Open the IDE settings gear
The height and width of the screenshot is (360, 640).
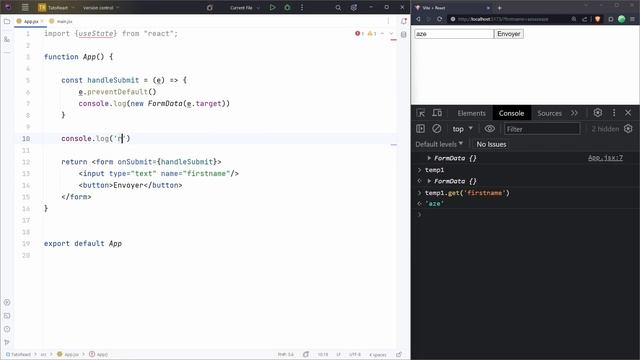tap(353, 7)
